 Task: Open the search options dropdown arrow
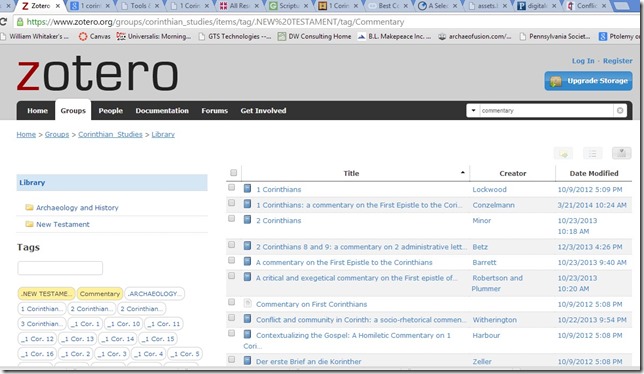tap(473, 110)
